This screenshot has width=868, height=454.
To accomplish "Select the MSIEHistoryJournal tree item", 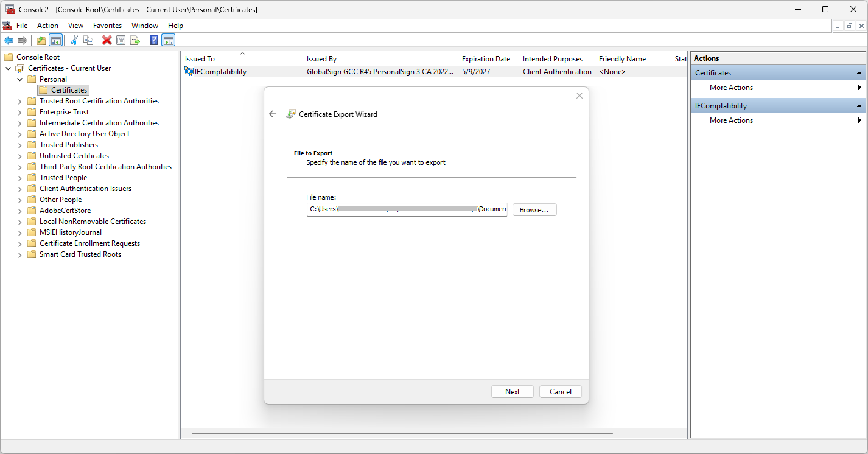I will [71, 232].
